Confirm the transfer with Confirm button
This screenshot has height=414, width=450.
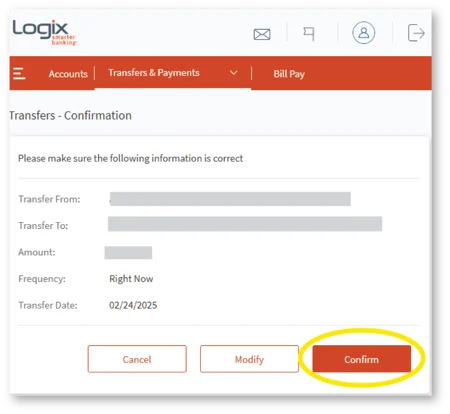click(362, 359)
